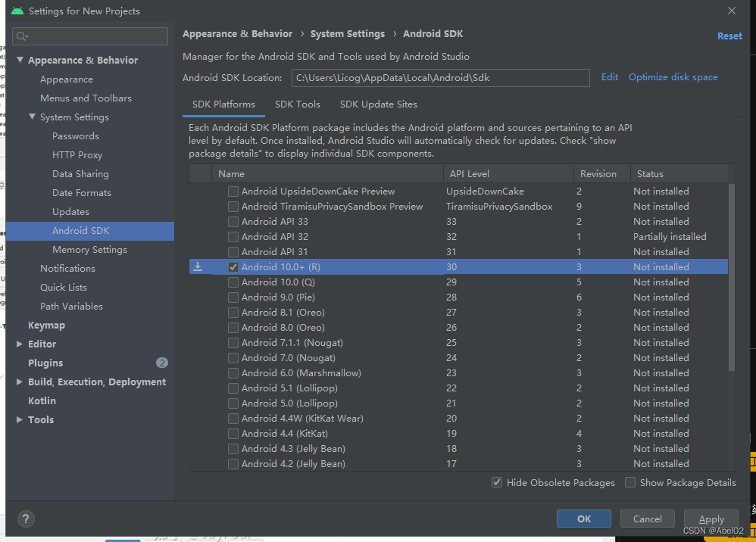Uncheck the Android 10.0+ (R) platform
Screen dimensions: 756x542
pyautogui.click(x=233, y=266)
